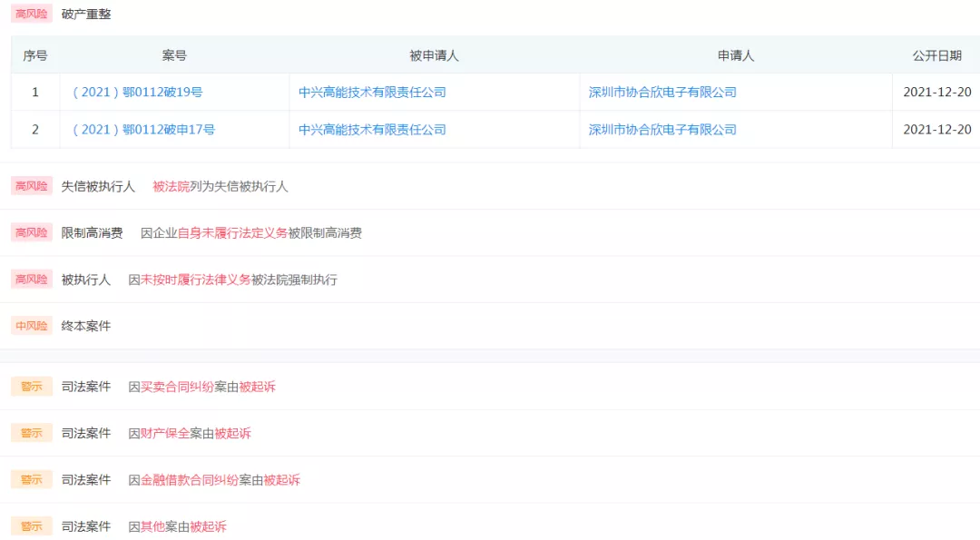The height and width of the screenshot is (540, 980).
Task: Expand the 破产重整 section heading
Action: pos(86,15)
